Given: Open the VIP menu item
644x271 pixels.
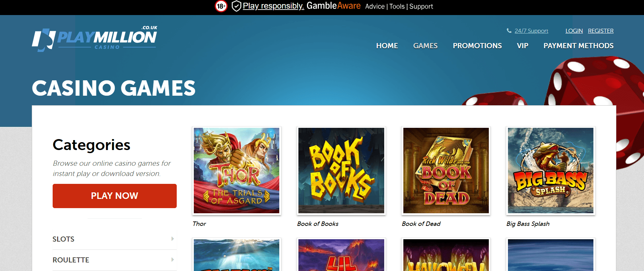Looking at the screenshot, I should coord(522,46).
